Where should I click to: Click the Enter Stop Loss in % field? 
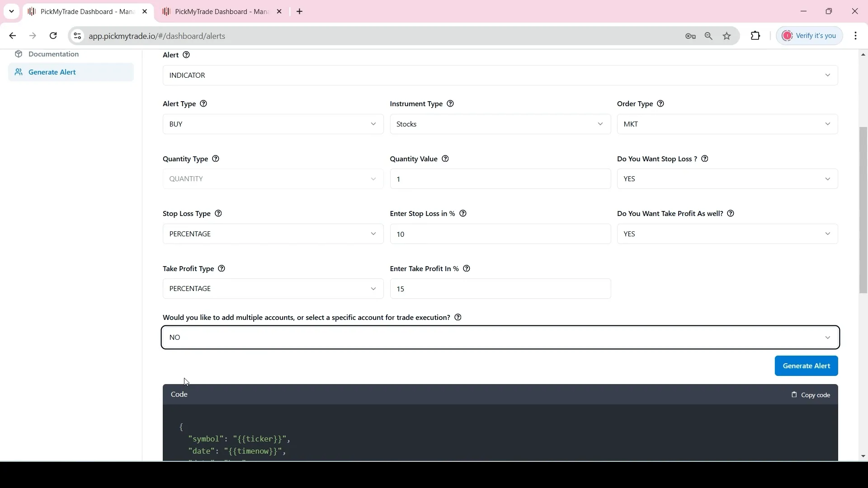(500, 234)
